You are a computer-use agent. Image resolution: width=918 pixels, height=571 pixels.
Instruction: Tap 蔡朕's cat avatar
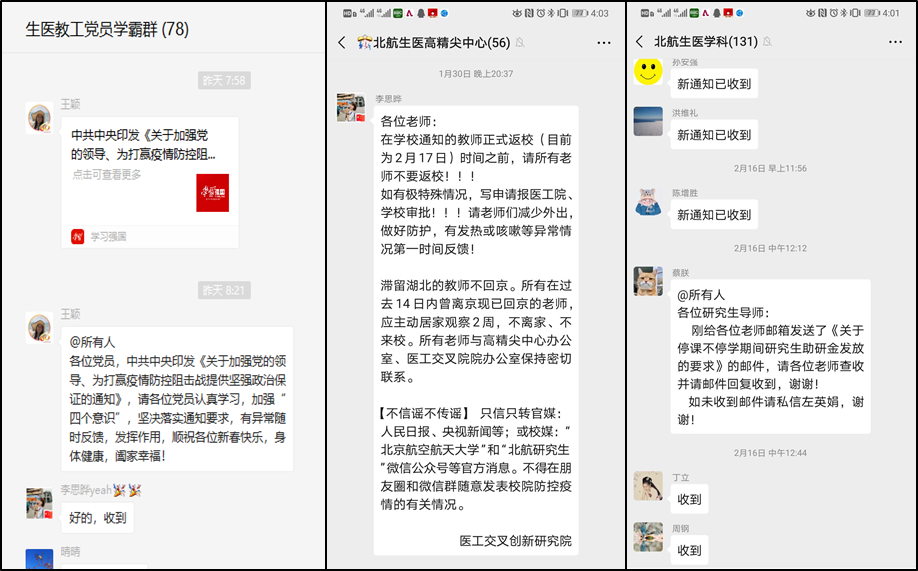pyautogui.click(x=648, y=281)
